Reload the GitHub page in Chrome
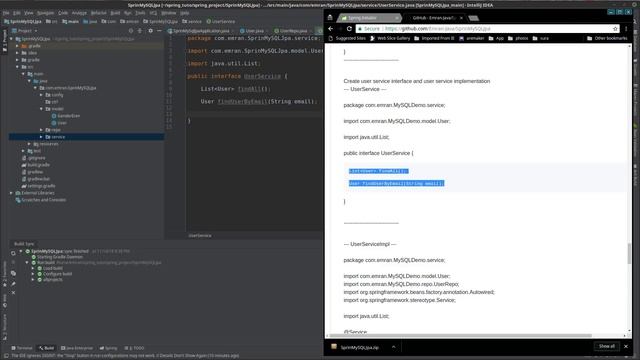The width and height of the screenshot is (640, 360). (x=349, y=29)
